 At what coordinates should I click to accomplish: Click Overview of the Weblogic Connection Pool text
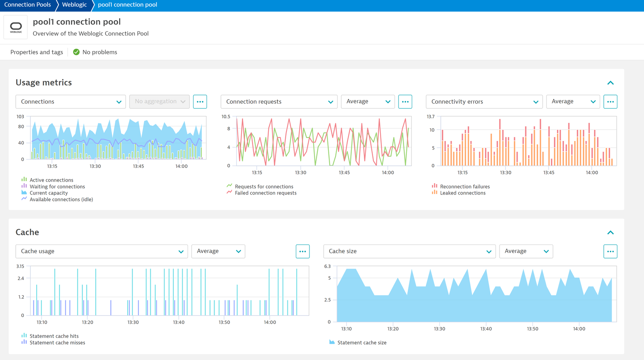[x=91, y=33]
